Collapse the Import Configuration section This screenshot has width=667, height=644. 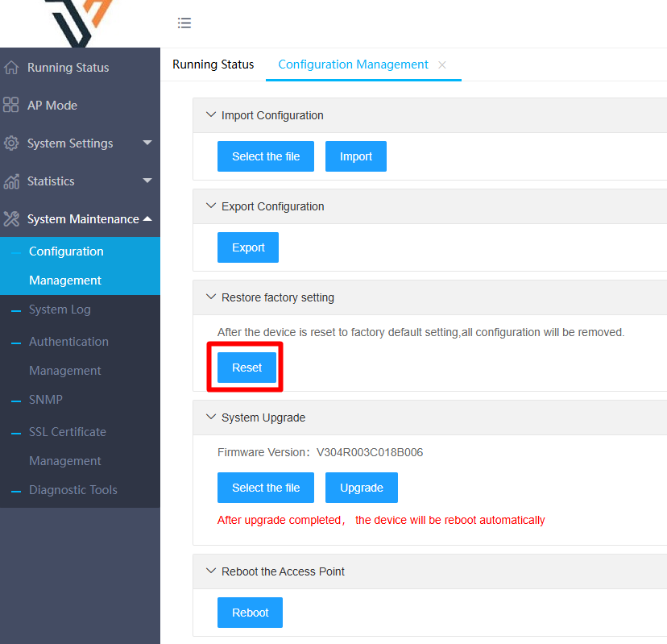point(211,115)
